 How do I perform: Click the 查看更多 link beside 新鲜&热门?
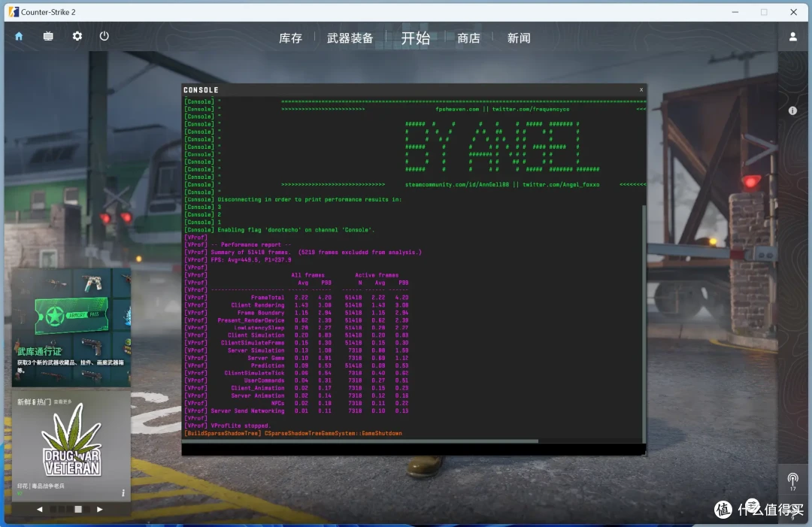pyautogui.click(x=63, y=401)
